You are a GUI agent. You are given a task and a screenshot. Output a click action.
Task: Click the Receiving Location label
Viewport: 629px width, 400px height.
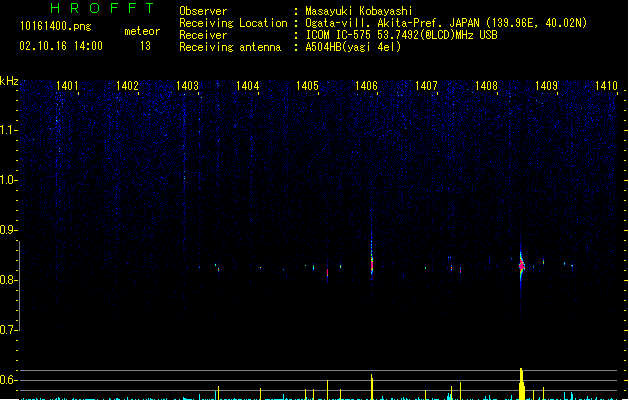tap(233, 23)
